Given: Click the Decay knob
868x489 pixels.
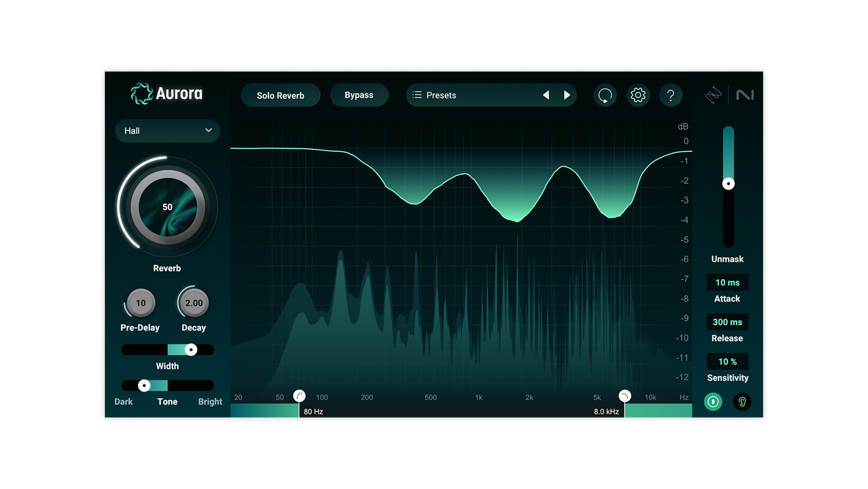Looking at the screenshot, I should pyautogui.click(x=194, y=303).
